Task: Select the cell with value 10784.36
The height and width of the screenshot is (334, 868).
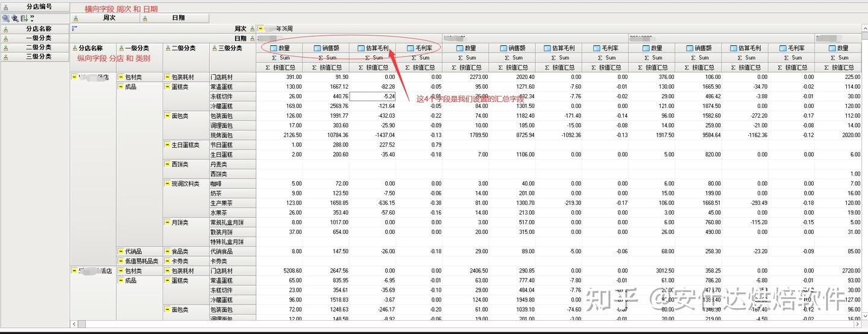Action: [326, 135]
